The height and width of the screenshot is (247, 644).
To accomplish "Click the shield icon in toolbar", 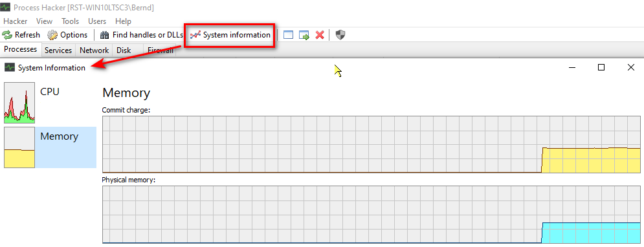I will 340,35.
